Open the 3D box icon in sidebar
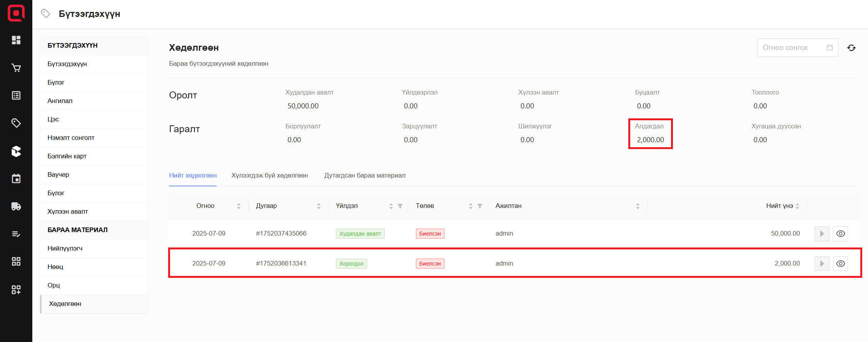Viewport: 868px width, 342px height. tap(16, 151)
